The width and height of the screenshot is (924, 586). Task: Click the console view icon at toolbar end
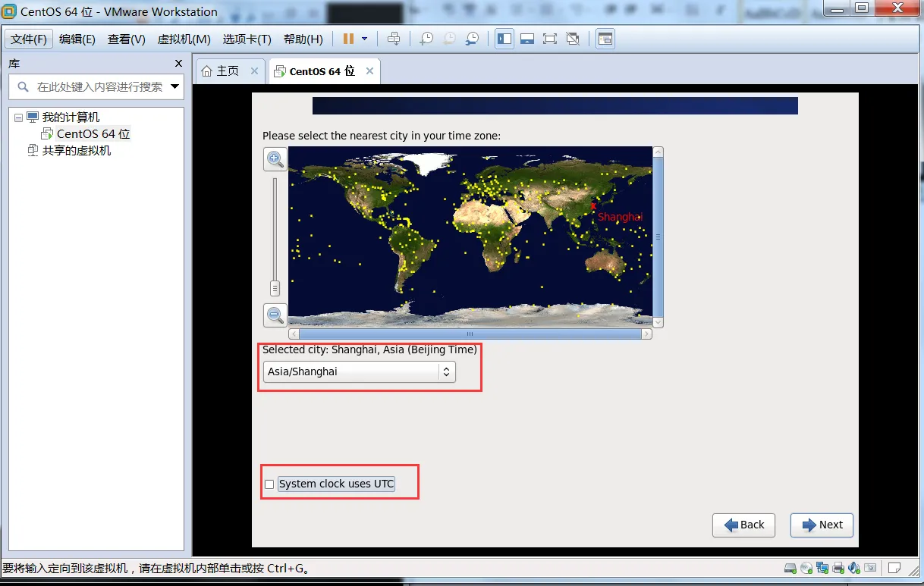tap(605, 39)
